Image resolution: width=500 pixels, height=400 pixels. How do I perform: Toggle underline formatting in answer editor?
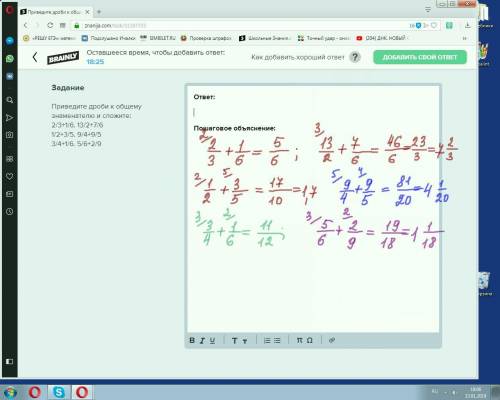[212, 340]
